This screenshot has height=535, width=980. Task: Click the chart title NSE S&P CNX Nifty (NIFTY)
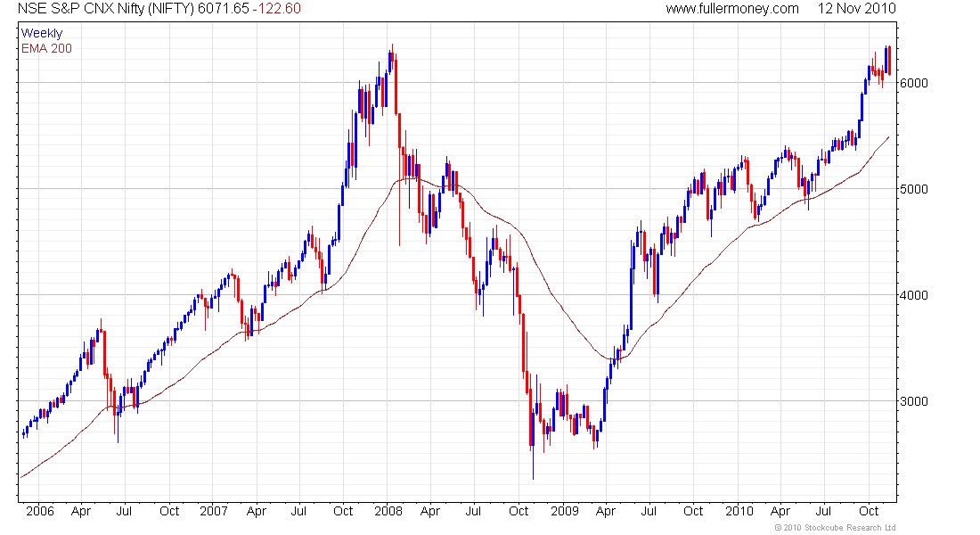pyautogui.click(x=106, y=9)
